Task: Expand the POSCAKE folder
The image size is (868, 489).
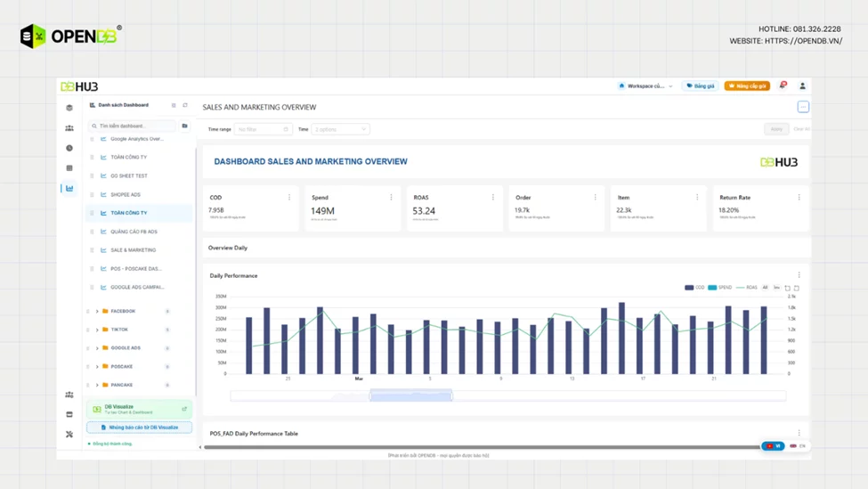Action: (x=97, y=367)
